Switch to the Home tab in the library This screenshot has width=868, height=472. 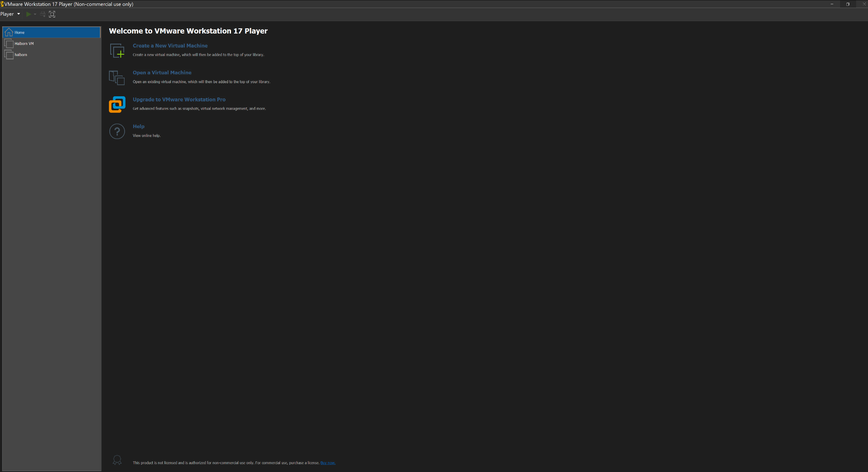(x=19, y=32)
